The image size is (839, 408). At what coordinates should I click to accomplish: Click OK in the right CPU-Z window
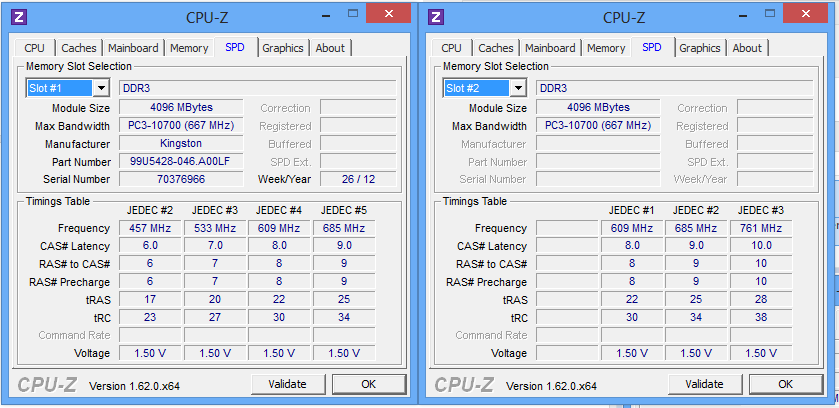(x=785, y=384)
